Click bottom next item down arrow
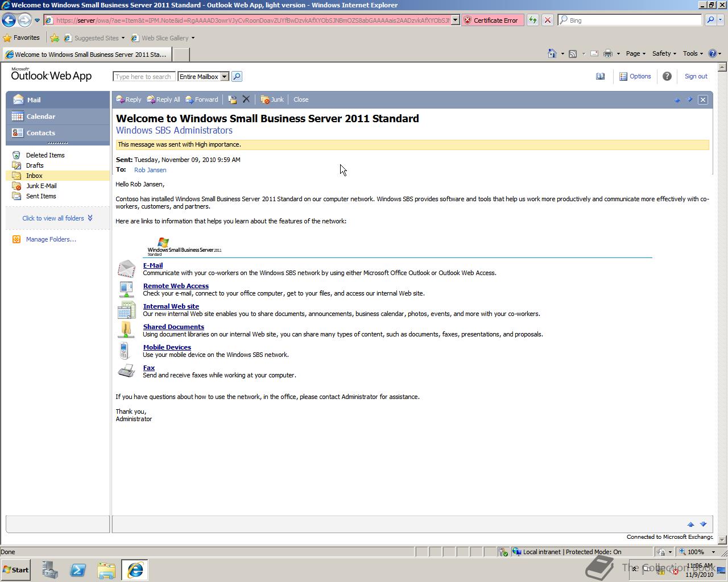 703,524
